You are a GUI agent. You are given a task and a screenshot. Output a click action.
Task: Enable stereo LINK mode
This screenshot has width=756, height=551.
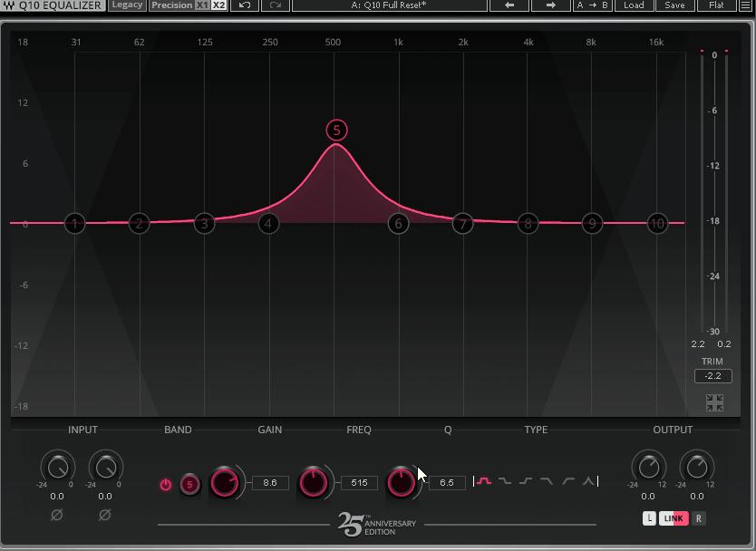click(672, 518)
